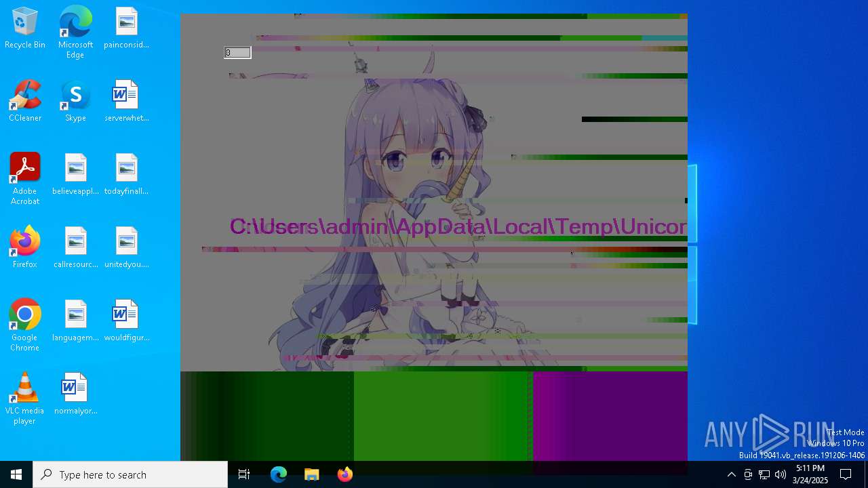Open the network status tray icon
The height and width of the screenshot is (488, 868).
coord(764,474)
